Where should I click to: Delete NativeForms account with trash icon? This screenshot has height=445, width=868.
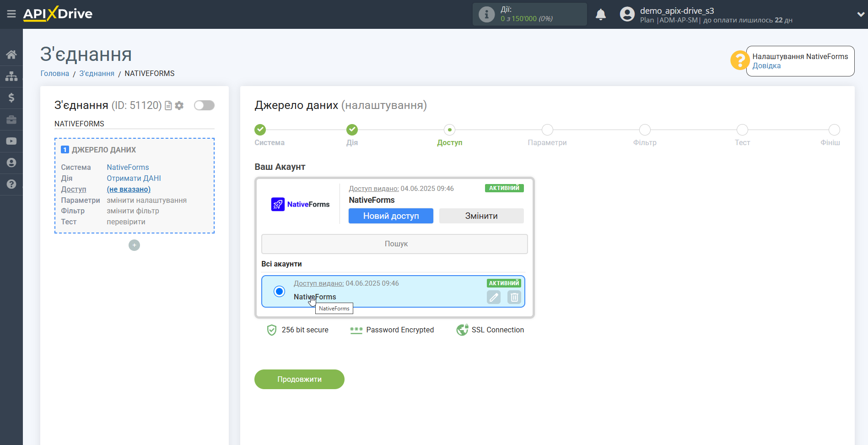click(x=514, y=297)
